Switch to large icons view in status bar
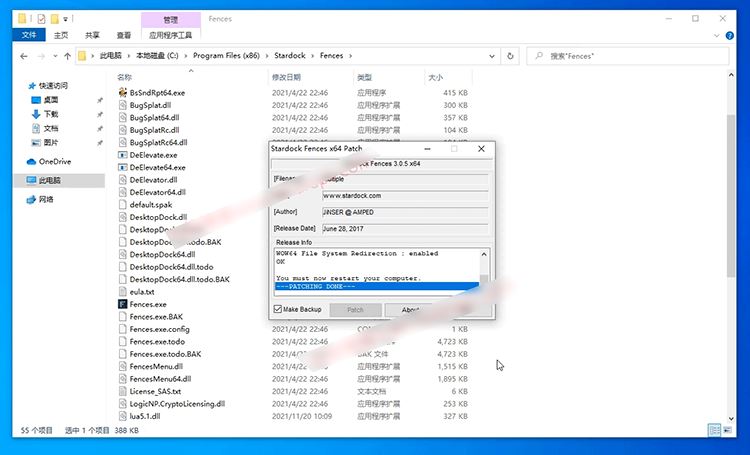Image resolution: width=750 pixels, height=455 pixels. [728, 430]
